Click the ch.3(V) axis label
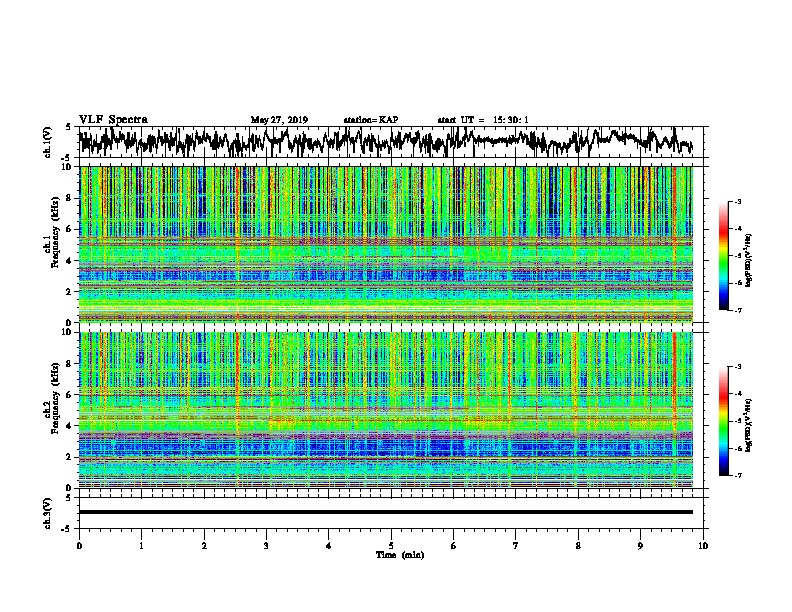Viewport: 792px width, 612px height. pos(48,513)
